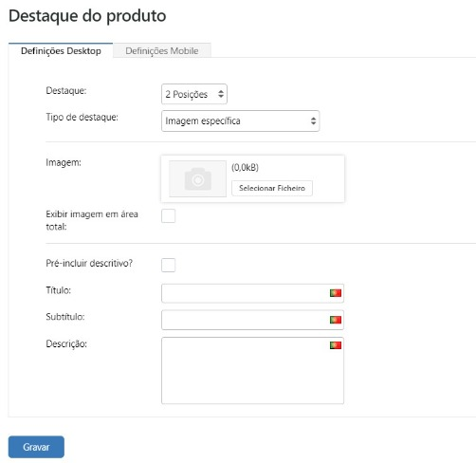This screenshot has height=463, width=476.
Task: Toggle the 'Exibir imagem em área total' checkbox
Action: pyautogui.click(x=168, y=215)
